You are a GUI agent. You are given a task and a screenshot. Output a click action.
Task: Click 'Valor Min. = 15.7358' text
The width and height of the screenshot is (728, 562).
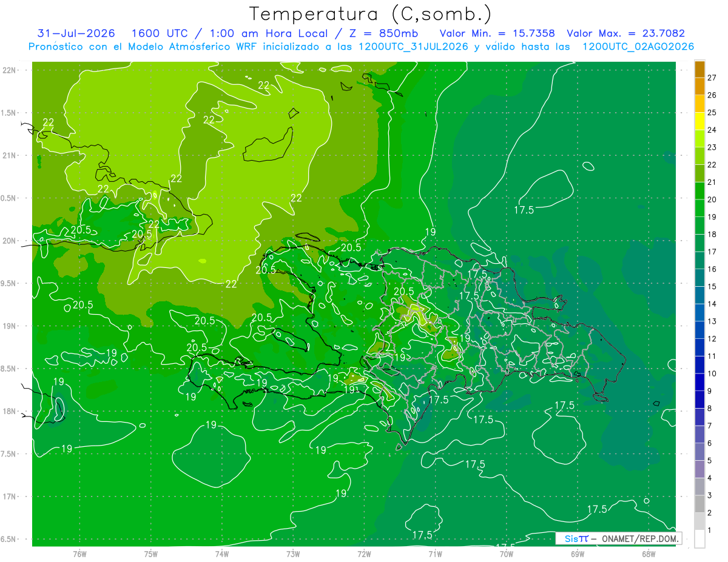click(x=497, y=33)
